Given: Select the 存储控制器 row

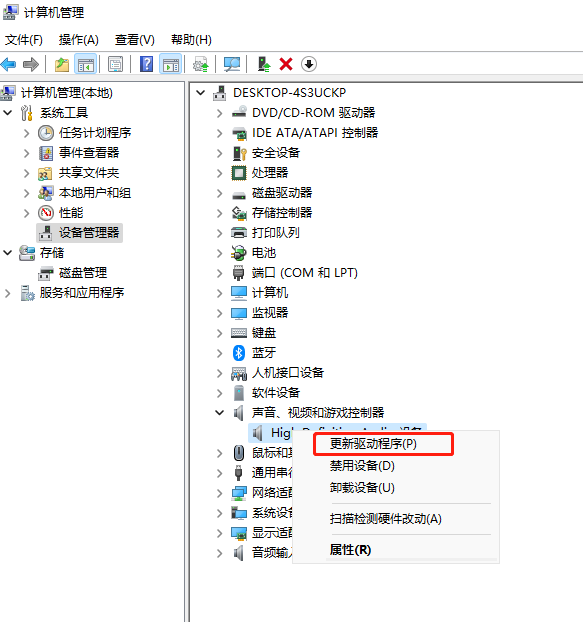Looking at the screenshot, I should [x=282, y=213].
